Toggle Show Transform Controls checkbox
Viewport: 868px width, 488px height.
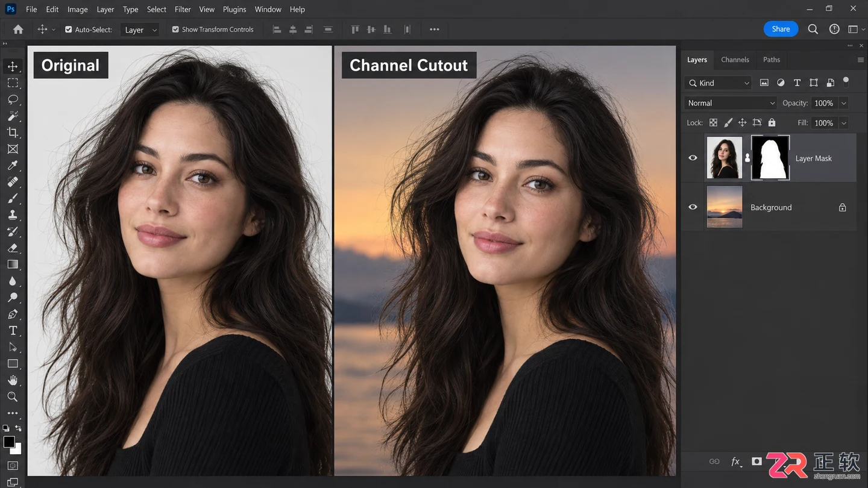tap(175, 30)
